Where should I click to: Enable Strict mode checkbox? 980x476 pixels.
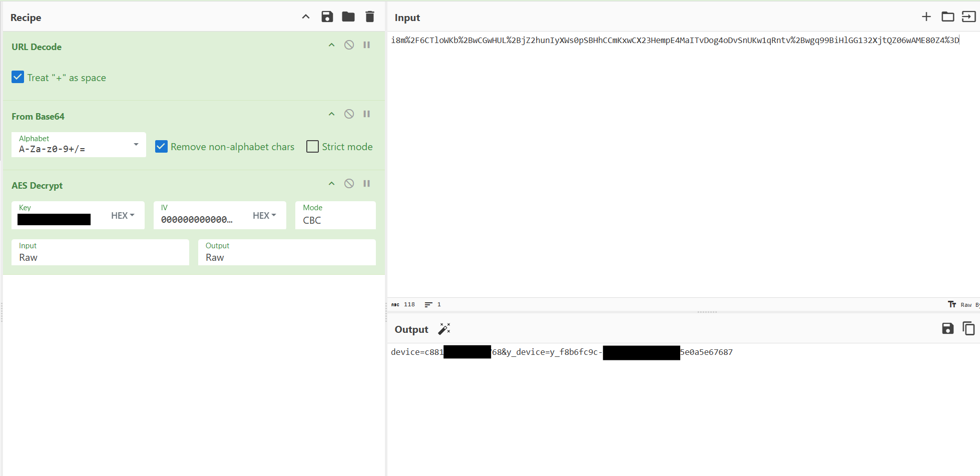click(x=312, y=146)
